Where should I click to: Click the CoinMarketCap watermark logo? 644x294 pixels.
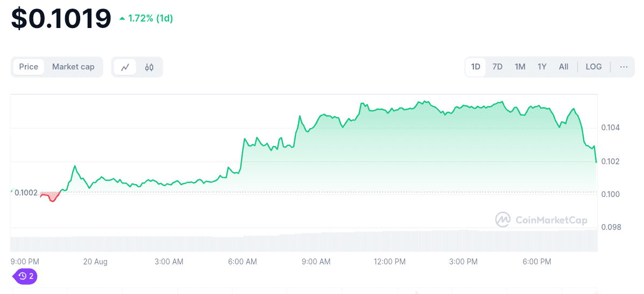[541, 220]
